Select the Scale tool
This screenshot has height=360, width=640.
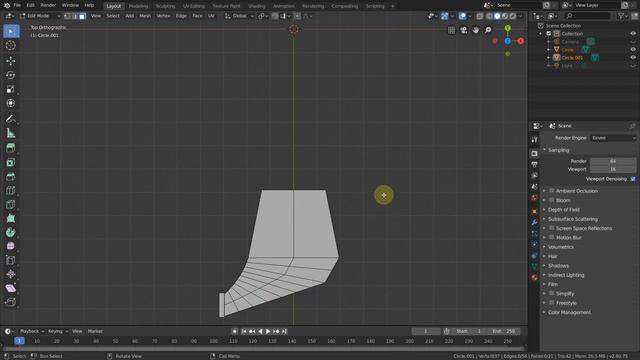click(11, 89)
